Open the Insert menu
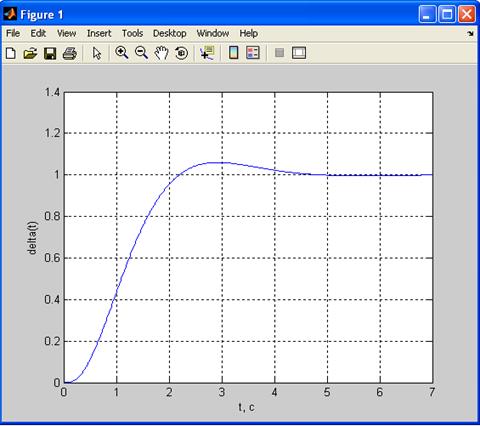The height and width of the screenshot is (426, 480). (x=99, y=33)
